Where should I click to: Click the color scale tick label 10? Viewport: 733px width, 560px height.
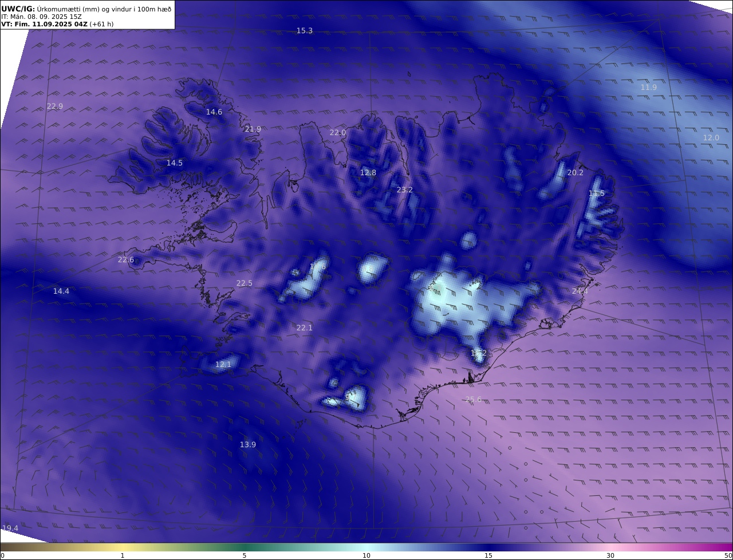(366, 555)
